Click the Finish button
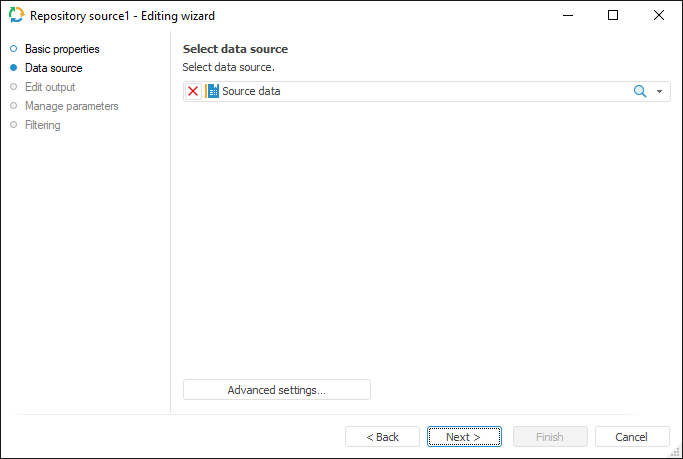The image size is (683, 459). (550, 437)
